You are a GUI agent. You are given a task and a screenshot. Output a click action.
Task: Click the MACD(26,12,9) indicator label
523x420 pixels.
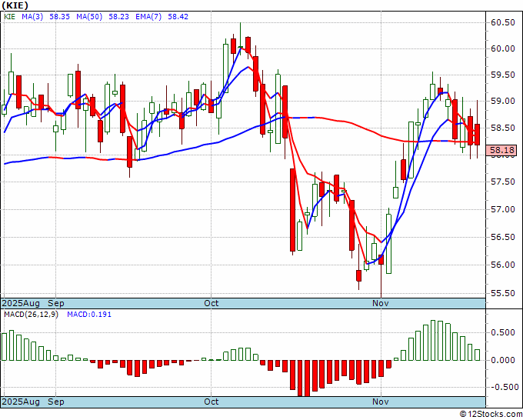[x=31, y=315]
